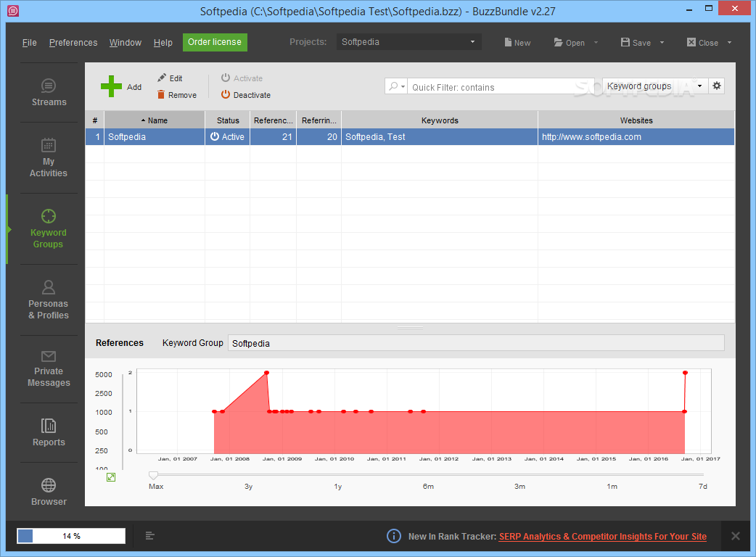Open the Reports section
This screenshot has width=756, height=557.
click(x=49, y=432)
